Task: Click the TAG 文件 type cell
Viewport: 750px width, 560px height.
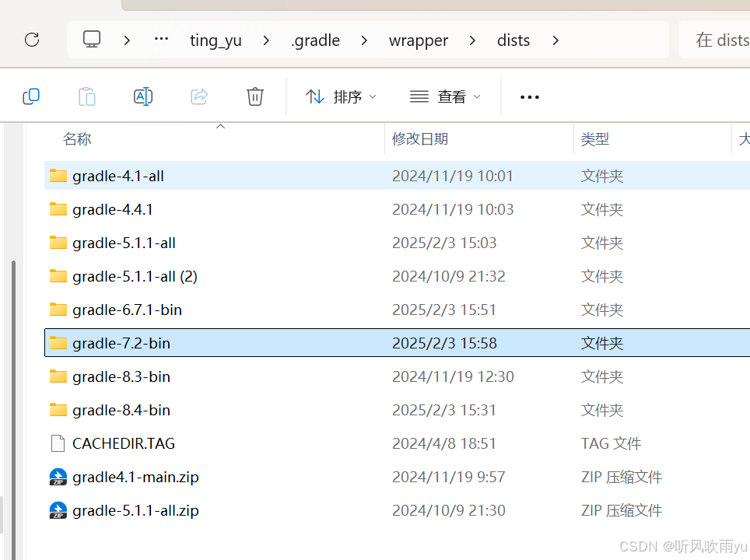Action: click(611, 444)
